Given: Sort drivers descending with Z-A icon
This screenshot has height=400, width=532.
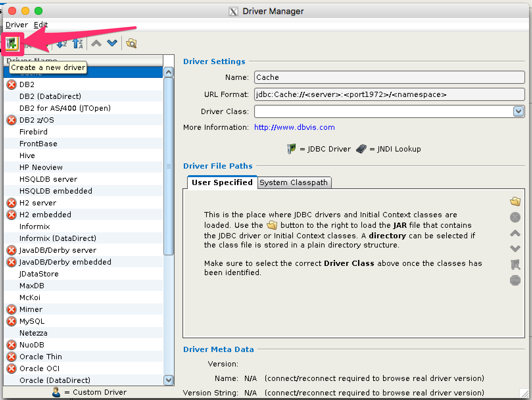Looking at the screenshot, I should pos(78,43).
